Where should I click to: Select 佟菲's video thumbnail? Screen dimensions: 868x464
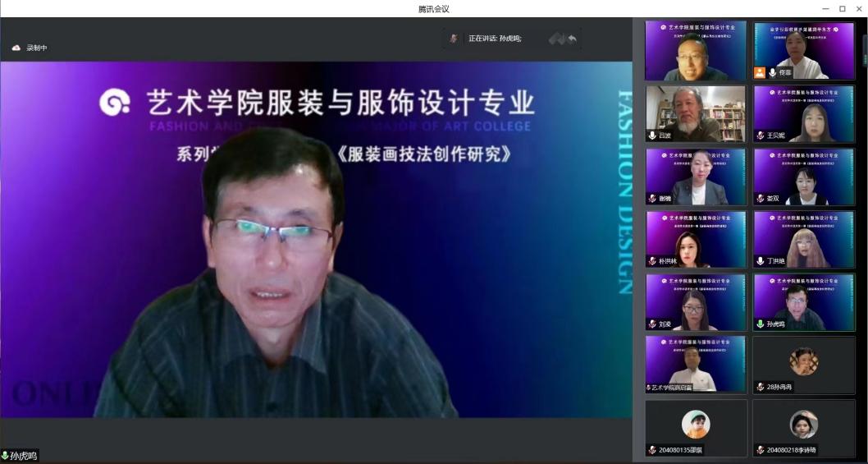point(804,51)
